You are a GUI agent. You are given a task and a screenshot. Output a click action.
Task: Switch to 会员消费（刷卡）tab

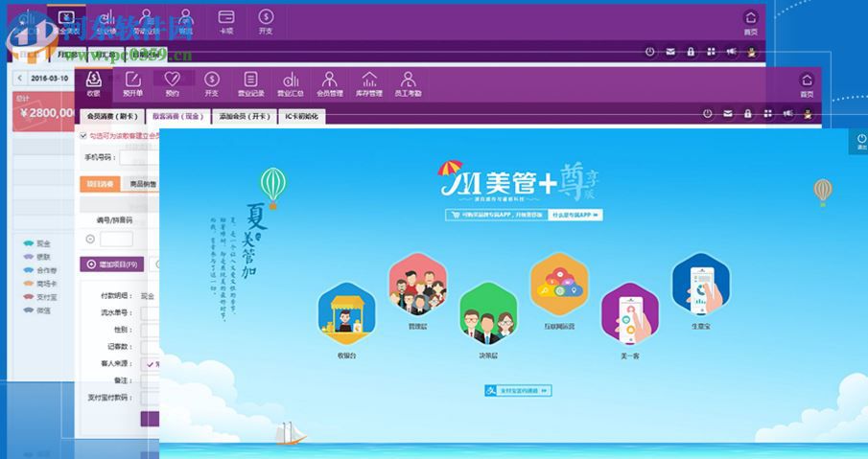tap(112, 116)
